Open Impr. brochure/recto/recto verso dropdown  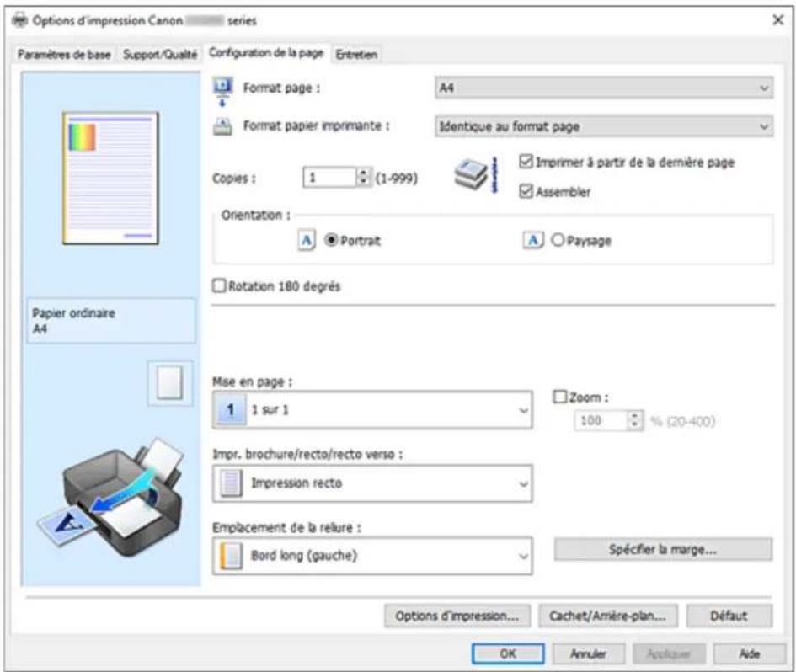coord(372,483)
